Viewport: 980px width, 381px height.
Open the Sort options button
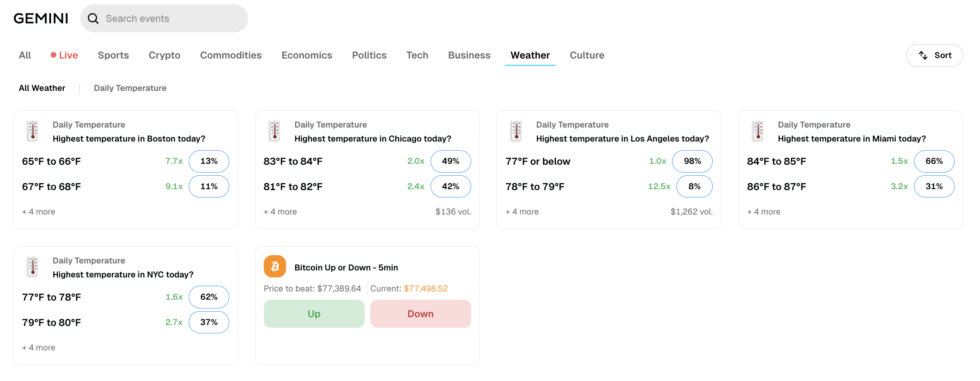[935, 55]
